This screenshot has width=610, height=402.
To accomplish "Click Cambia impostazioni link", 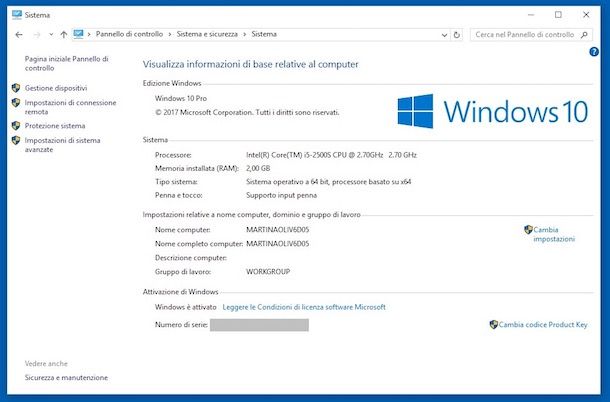I will (x=554, y=234).
